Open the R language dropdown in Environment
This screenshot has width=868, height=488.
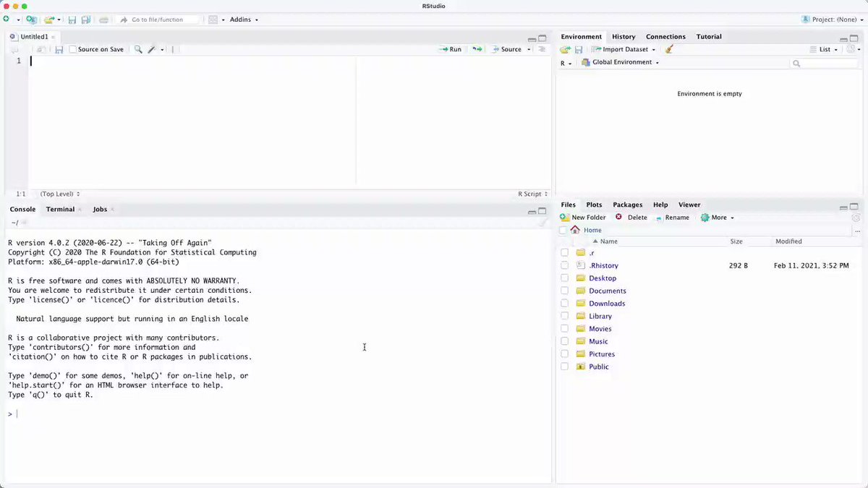(x=566, y=63)
